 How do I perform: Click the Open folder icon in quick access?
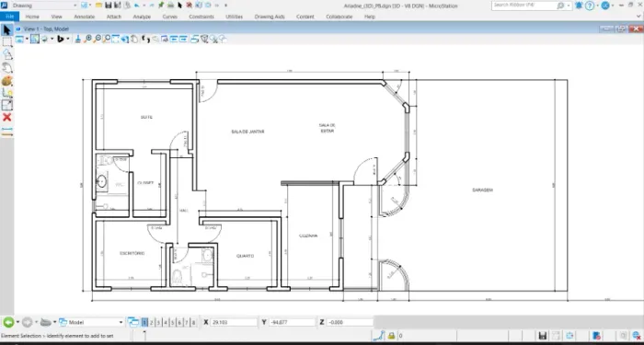(99, 5)
